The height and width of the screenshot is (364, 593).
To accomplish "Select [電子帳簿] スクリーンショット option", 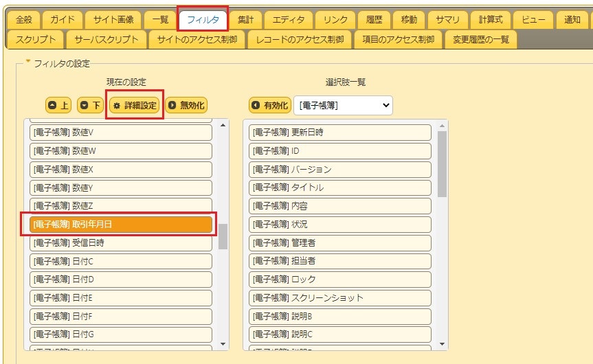I will tap(340, 298).
